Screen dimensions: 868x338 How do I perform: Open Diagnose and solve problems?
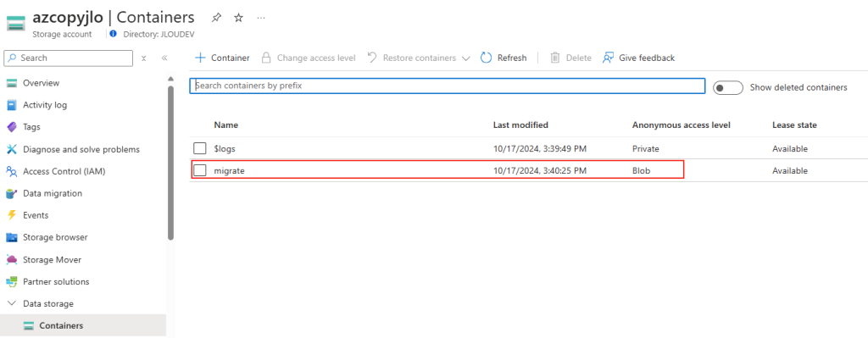pyautogui.click(x=81, y=149)
